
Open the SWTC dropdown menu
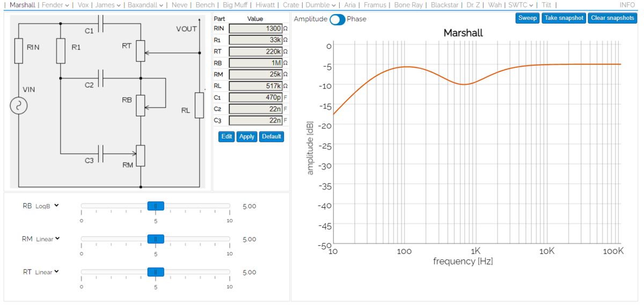point(521,5)
